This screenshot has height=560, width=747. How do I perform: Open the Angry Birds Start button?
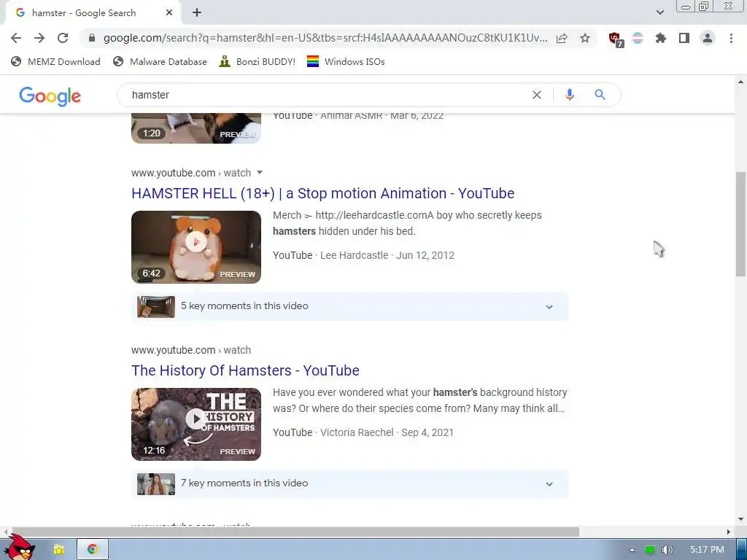pyautogui.click(x=19, y=548)
